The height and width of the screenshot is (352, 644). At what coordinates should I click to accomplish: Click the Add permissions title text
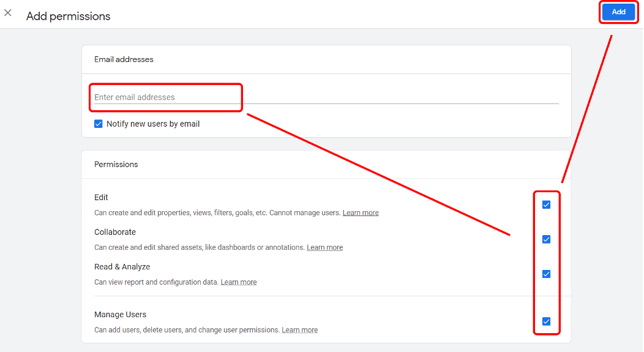(x=68, y=16)
